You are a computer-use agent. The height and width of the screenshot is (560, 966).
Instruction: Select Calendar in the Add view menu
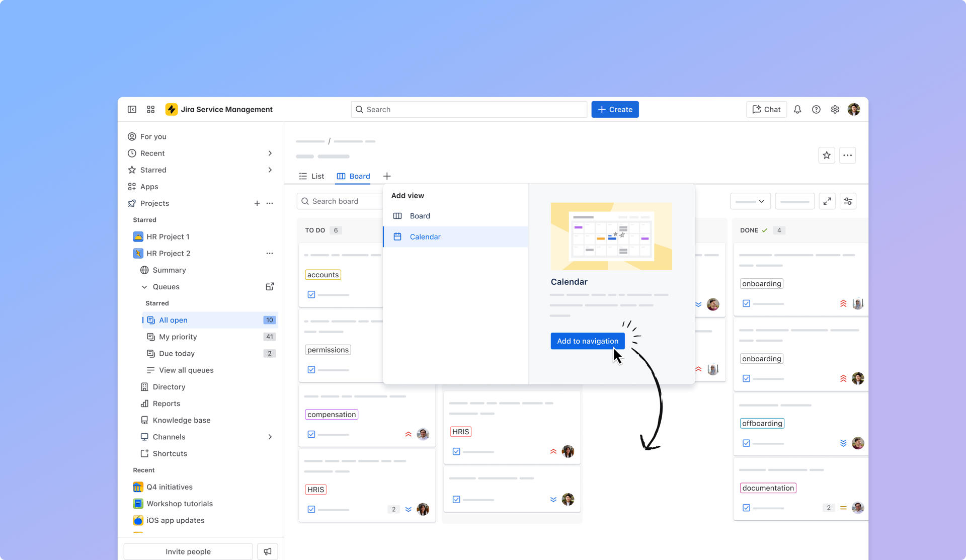point(425,236)
